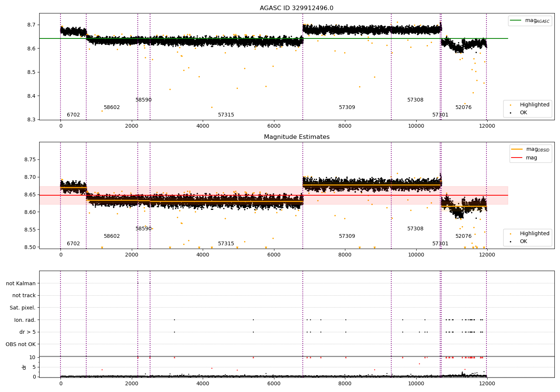Click the 'Sat. pixel.' axis label
The width and height of the screenshot is (560, 392).
point(23,308)
